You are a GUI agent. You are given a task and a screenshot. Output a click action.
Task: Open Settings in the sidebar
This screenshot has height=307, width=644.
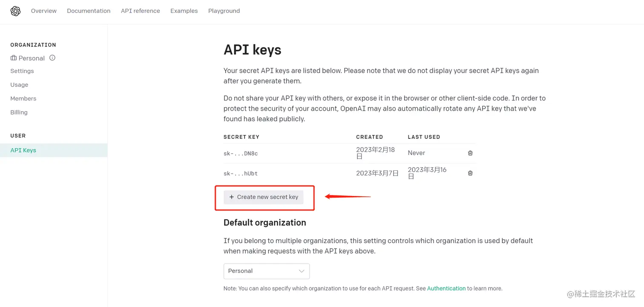click(x=22, y=71)
